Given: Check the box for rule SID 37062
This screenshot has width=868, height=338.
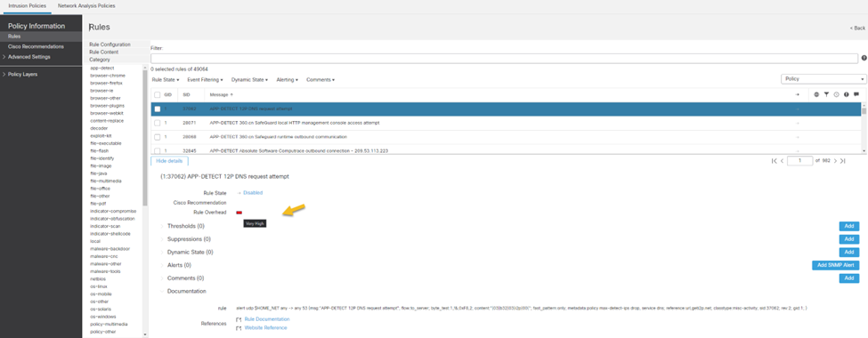Looking at the screenshot, I should tap(158, 109).
